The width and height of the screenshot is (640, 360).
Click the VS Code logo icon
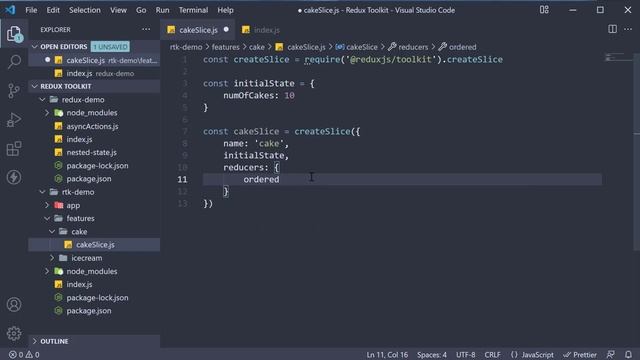[x=11, y=10]
